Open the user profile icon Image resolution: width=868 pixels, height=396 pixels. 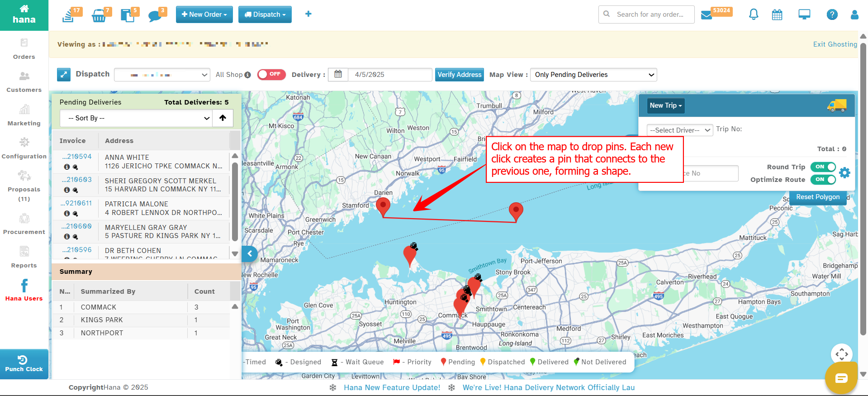click(x=854, y=14)
